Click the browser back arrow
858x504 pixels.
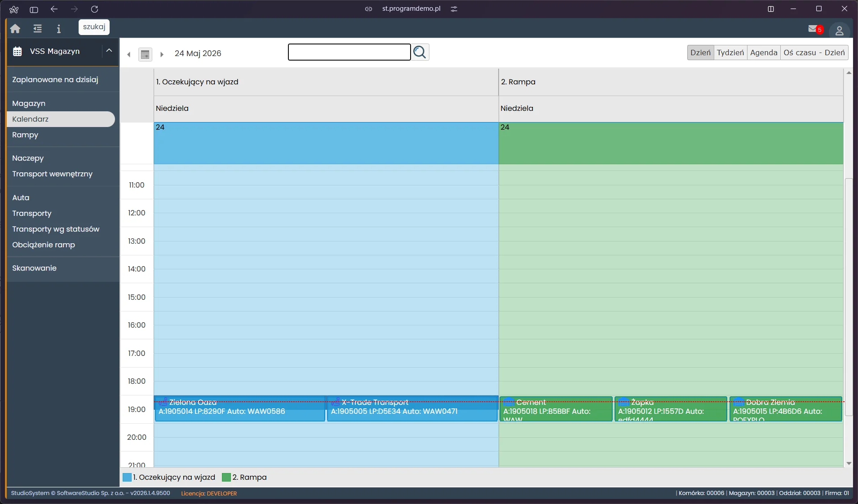coord(54,9)
